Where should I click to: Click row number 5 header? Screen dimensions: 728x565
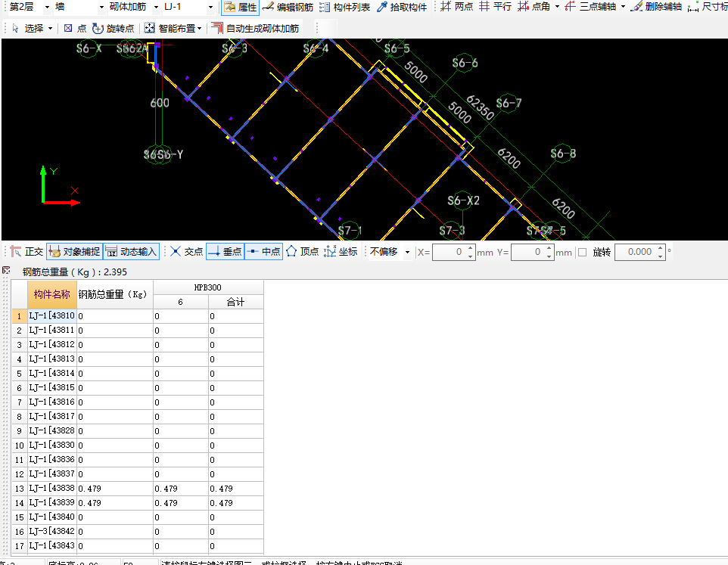pyautogui.click(x=19, y=374)
